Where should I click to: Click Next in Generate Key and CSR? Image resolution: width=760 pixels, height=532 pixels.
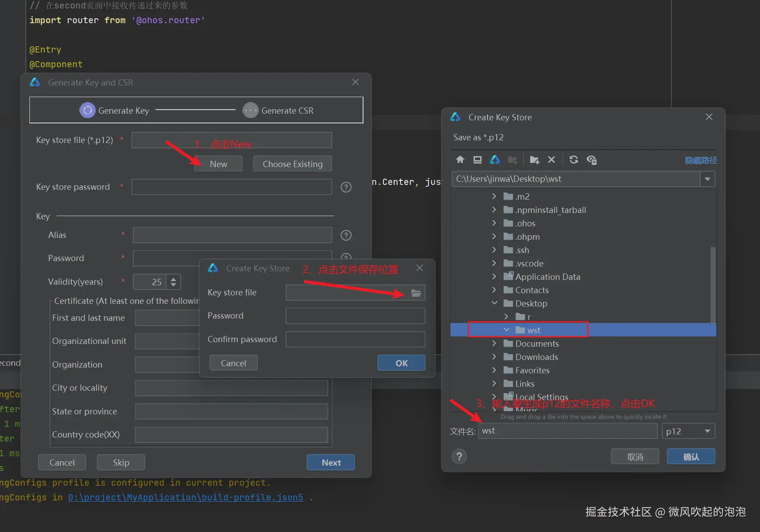(331, 462)
